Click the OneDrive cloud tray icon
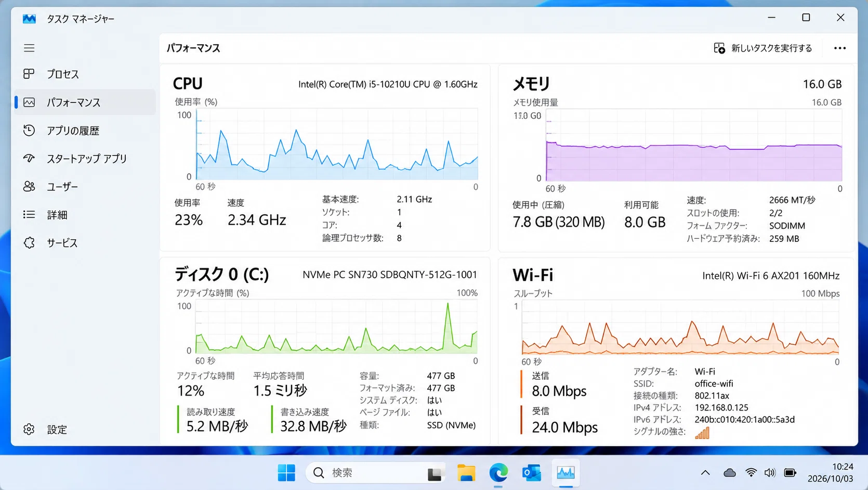The width and height of the screenshot is (868, 490). coord(730,473)
